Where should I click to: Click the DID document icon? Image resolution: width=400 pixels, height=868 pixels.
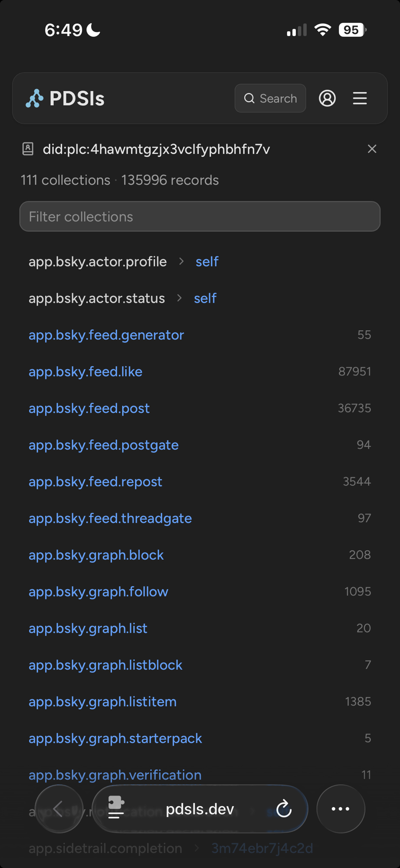click(28, 149)
